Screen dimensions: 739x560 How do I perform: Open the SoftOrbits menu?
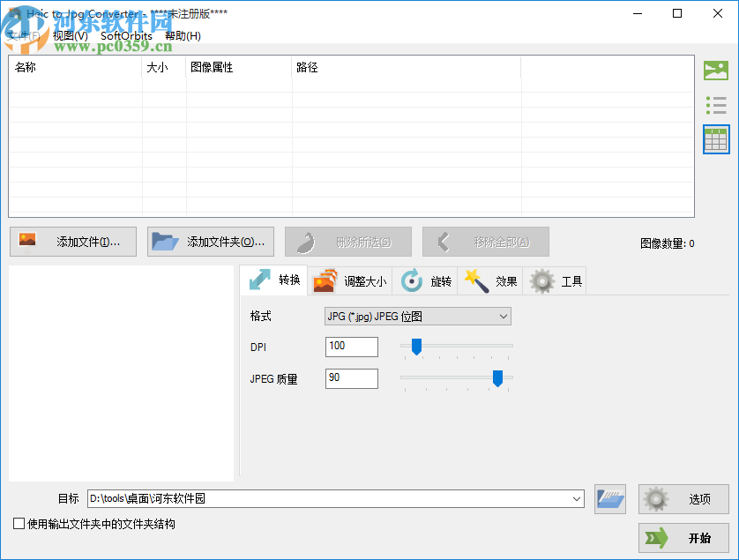[x=126, y=34]
